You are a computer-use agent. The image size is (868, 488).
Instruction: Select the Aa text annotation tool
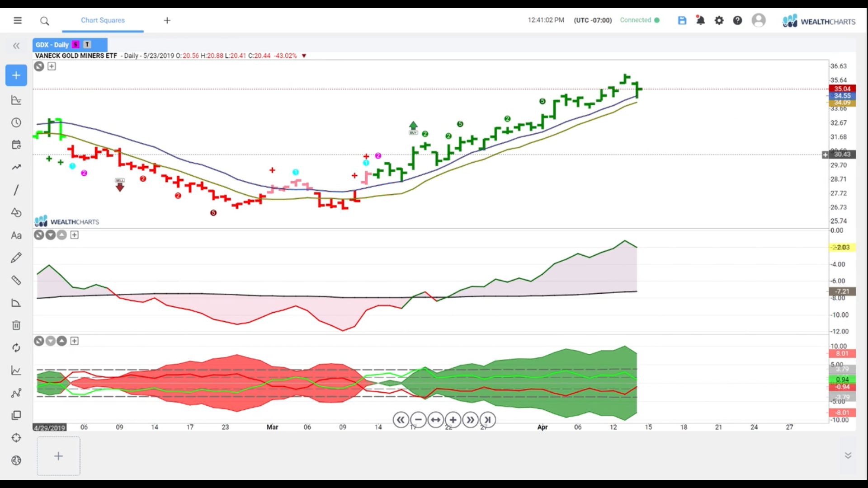pyautogui.click(x=16, y=235)
